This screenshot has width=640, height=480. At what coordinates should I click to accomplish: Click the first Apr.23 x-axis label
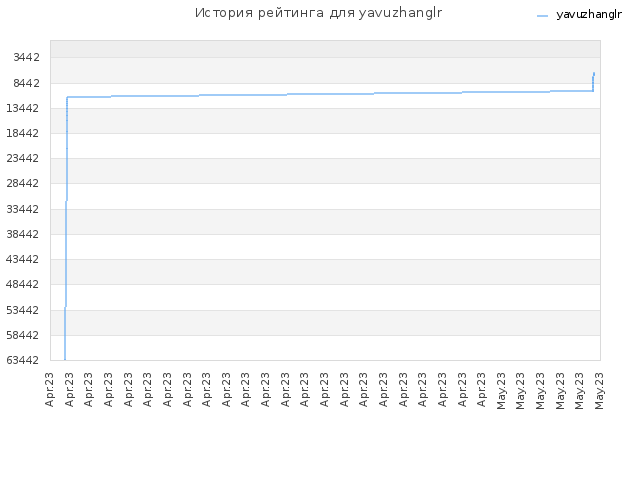49,389
